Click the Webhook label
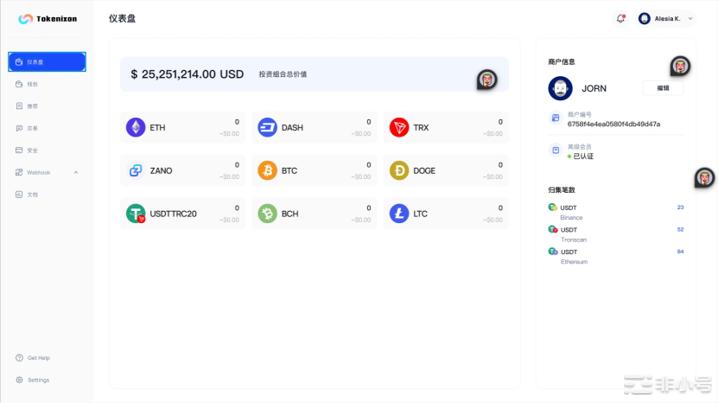Viewport: 718px width, 403px height. [38, 172]
